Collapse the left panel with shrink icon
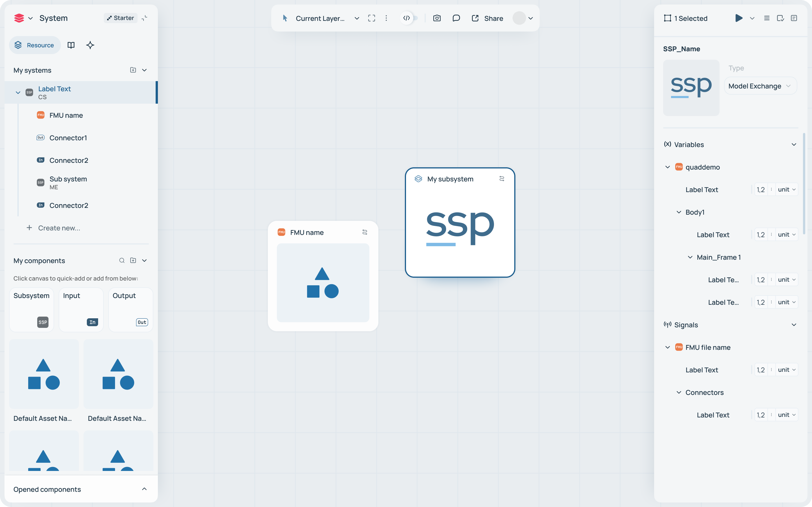This screenshot has height=507, width=812. [x=145, y=18]
